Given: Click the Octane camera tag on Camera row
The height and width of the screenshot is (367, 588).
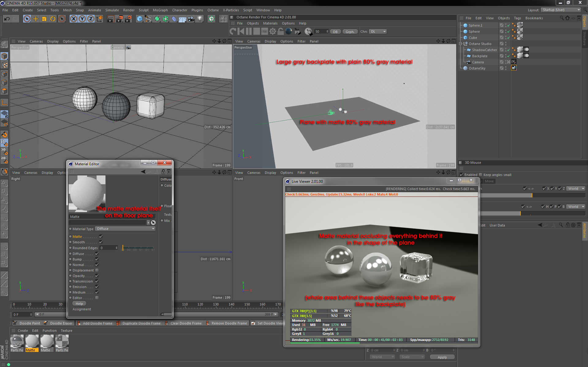Looking at the screenshot, I should (x=514, y=62).
